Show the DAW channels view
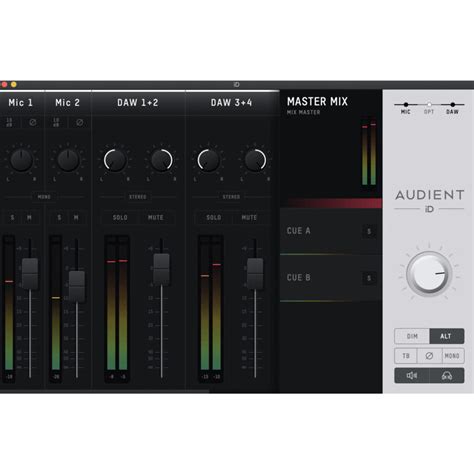 click(x=452, y=108)
